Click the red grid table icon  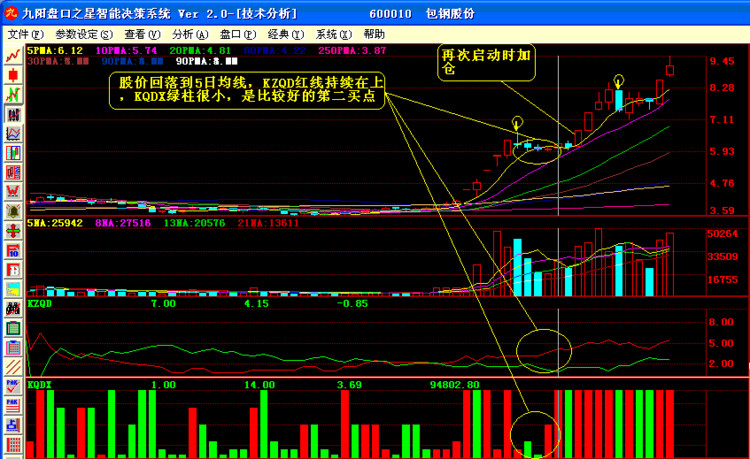(x=13, y=444)
